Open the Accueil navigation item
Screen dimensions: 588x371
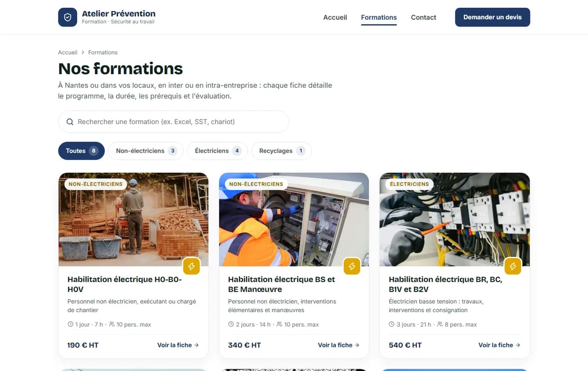(x=335, y=17)
